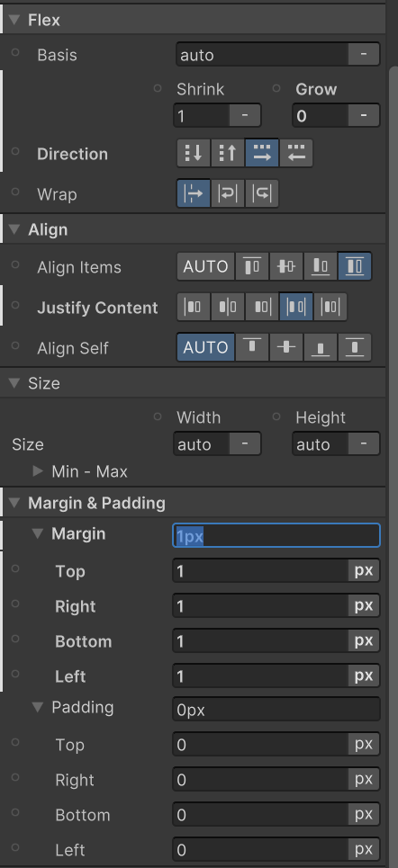Set Align Self to stretch

(x=356, y=347)
